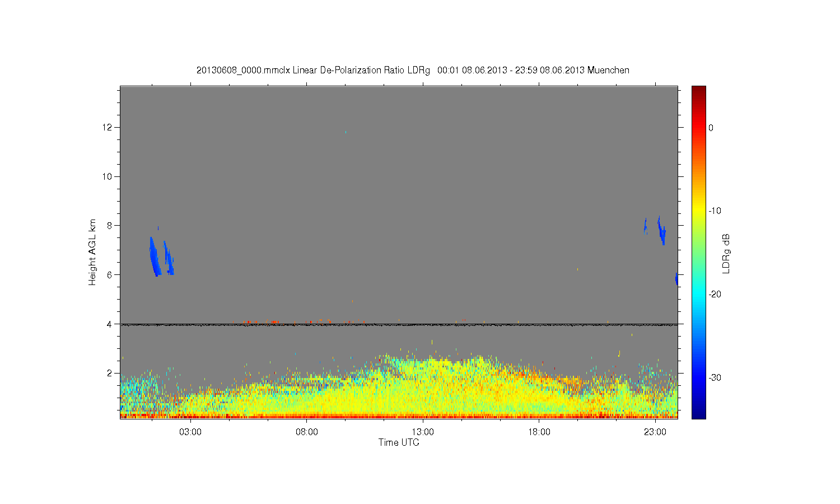Image resolution: width=840 pixels, height=504 pixels.
Task: Click the -10 colorbar tick label
Action: pos(715,211)
